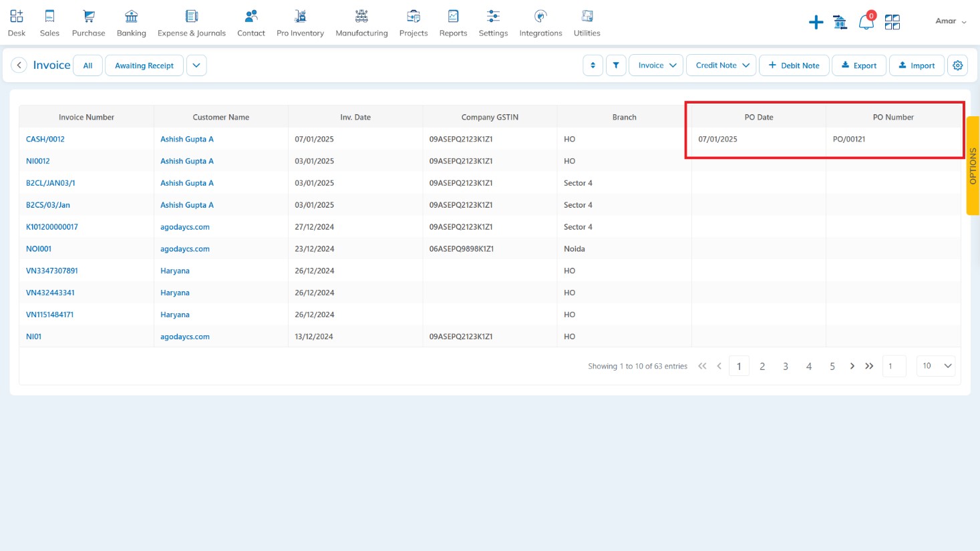Open the gear settings for invoice list
Image resolution: width=980 pixels, height=551 pixels.
[x=958, y=65]
